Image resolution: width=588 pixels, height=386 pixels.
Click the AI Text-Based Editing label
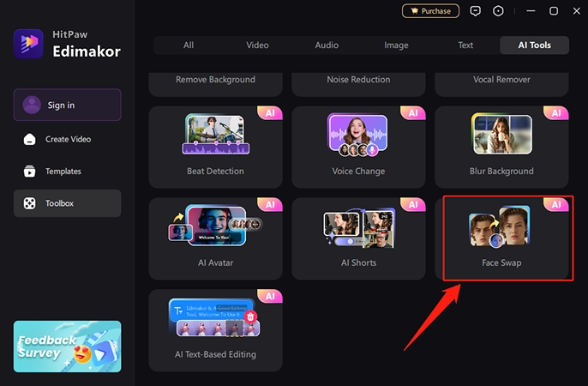(x=216, y=354)
